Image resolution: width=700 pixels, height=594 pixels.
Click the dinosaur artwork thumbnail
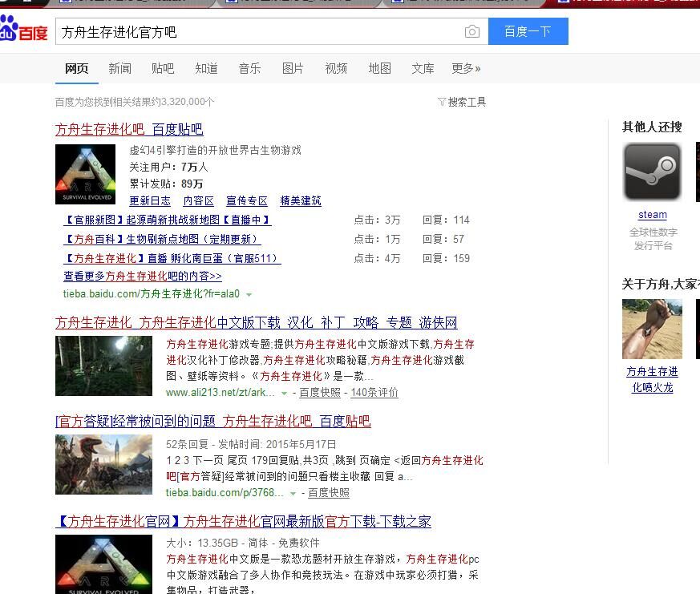pyautogui.click(x=103, y=465)
